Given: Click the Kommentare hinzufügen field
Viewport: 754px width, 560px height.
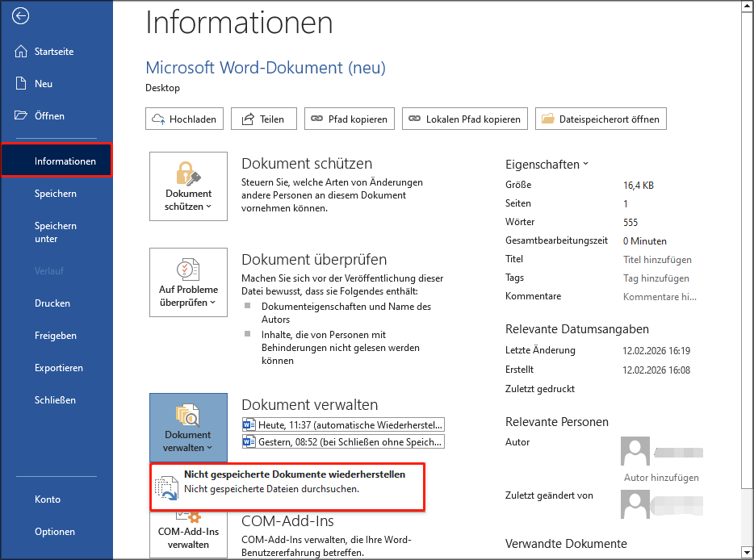Looking at the screenshot, I should pyautogui.click(x=660, y=297).
